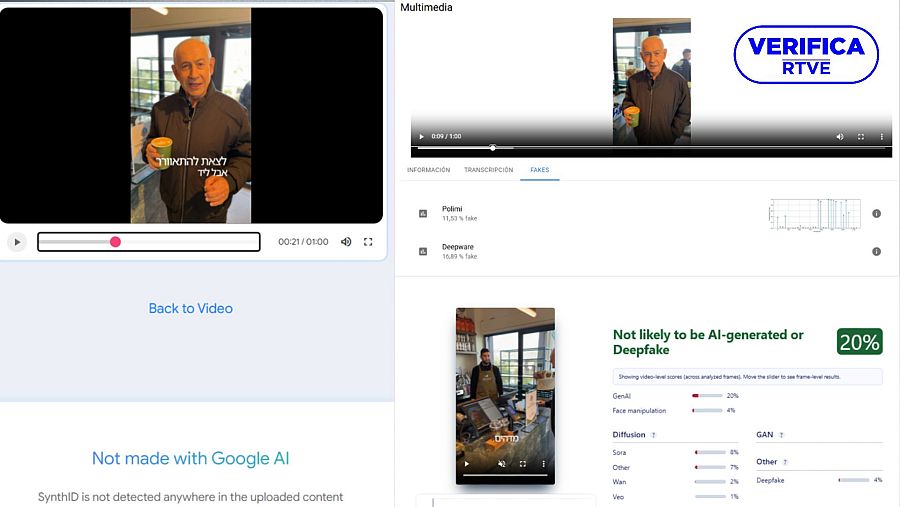Mute SynthID video player volume
Image resolution: width=900 pixels, height=507 pixels.
[x=346, y=242]
